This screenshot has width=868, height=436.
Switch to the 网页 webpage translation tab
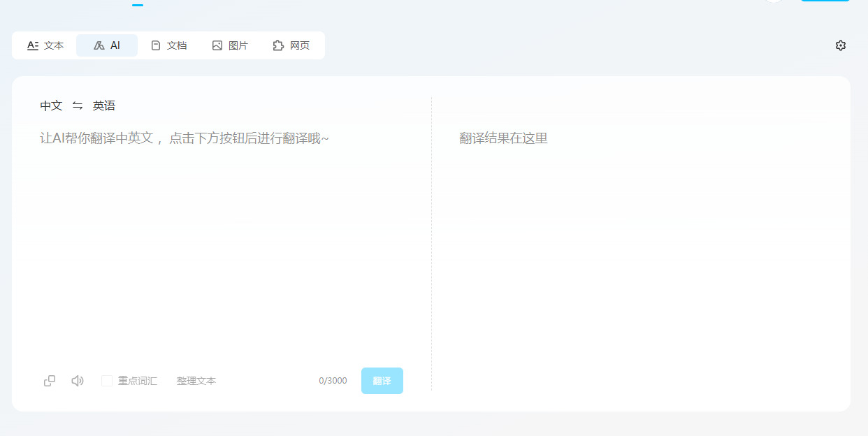pyautogui.click(x=291, y=45)
